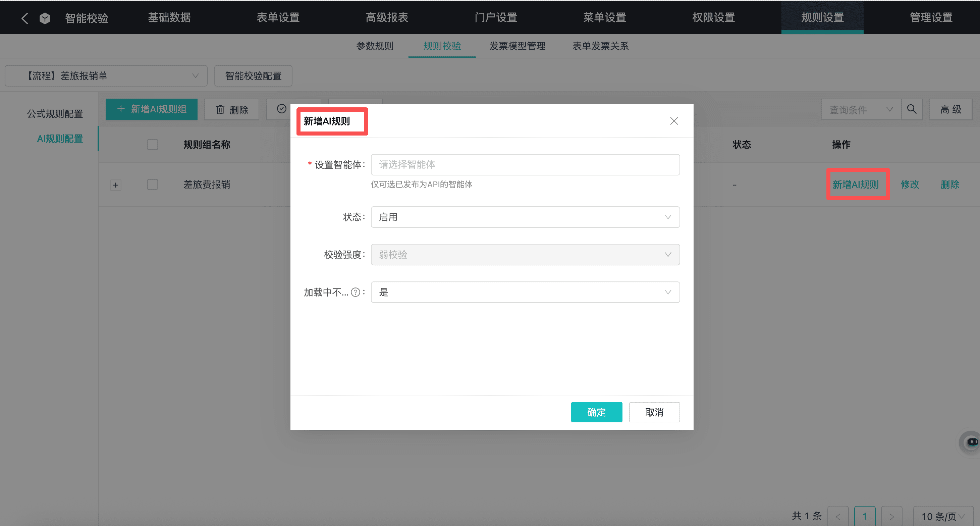The height and width of the screenshot is (526, 980).
Task: Switch to 门户设置 menu
Action: coord(496,17)
